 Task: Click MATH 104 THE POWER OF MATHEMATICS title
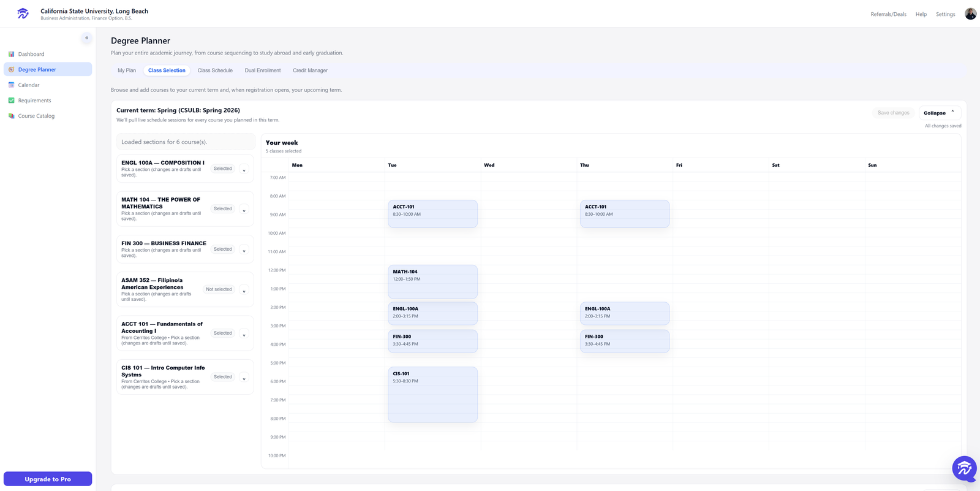pos(160,203)
